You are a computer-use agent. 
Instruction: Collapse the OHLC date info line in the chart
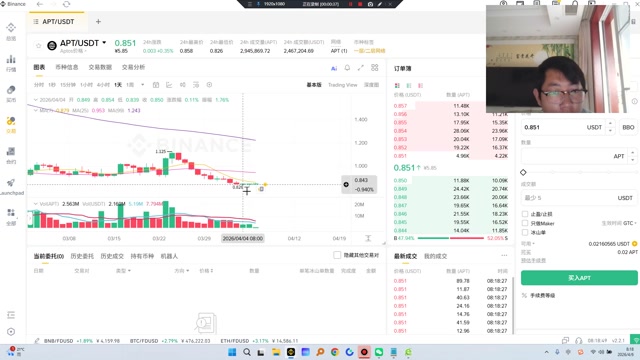click(x=36, y=100)
